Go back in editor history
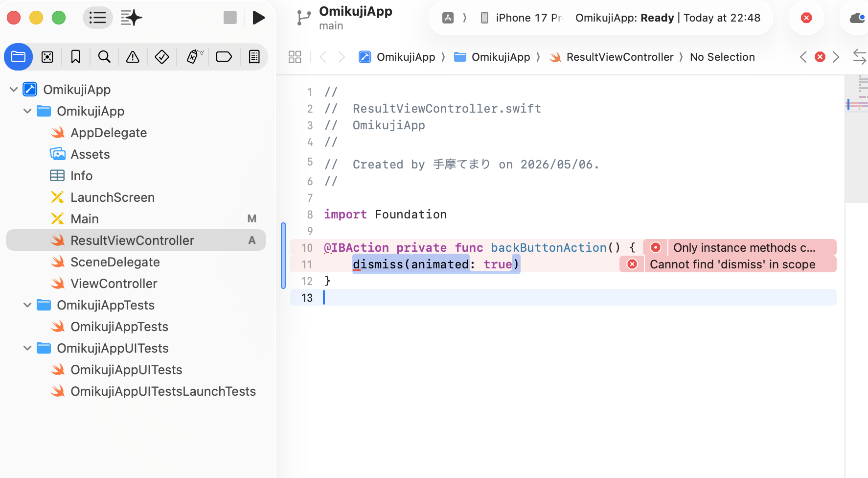This screenshot has height=478, width=868. tap(323, 57)
